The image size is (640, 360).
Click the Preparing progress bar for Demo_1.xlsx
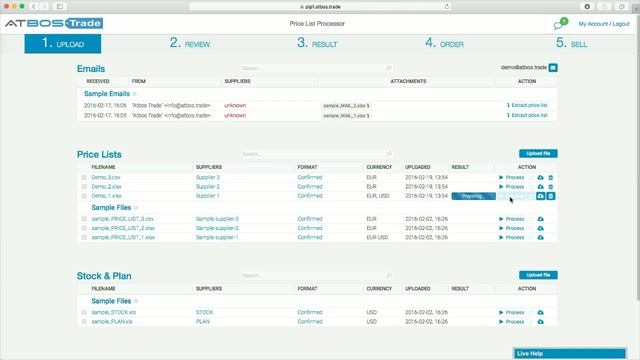click(473, 196)
